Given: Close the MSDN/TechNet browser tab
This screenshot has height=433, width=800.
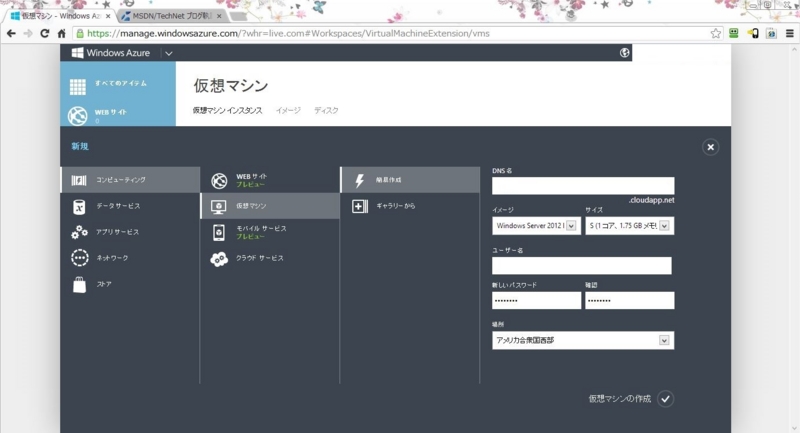Looking at the screenshot, I should 219,16.
